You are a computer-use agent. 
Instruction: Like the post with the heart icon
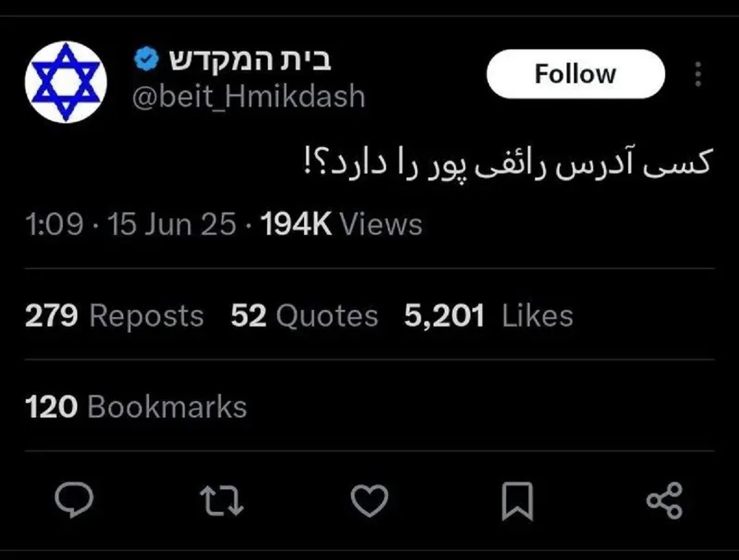point(369,500)
